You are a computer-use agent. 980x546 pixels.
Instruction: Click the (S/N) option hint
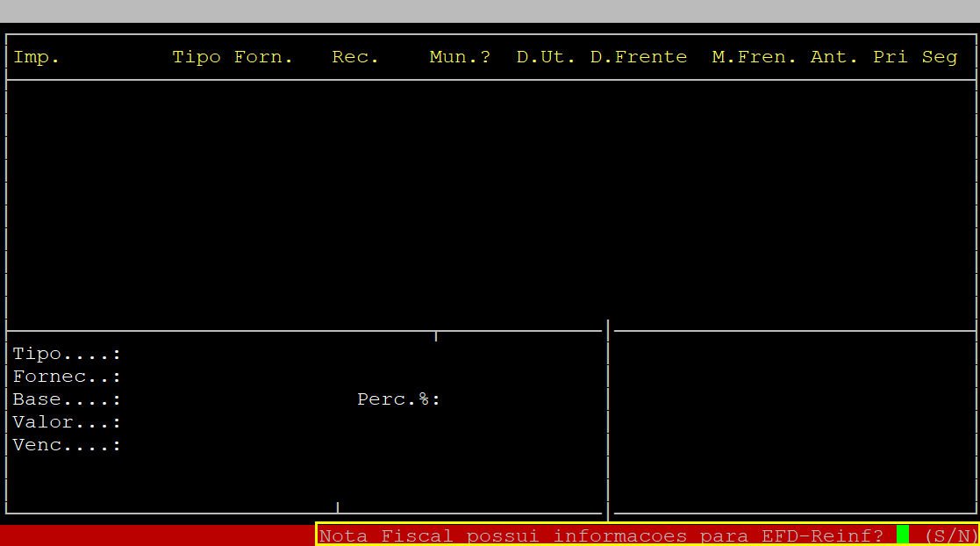pyautogui.click(x=951, y=535)
